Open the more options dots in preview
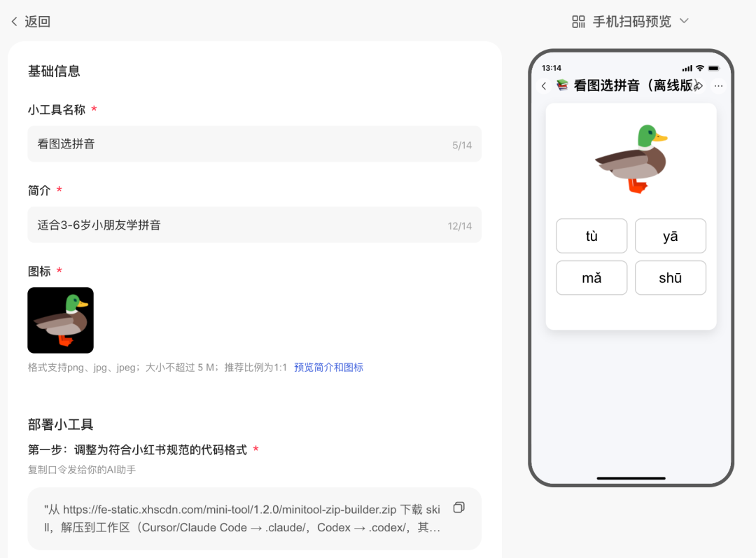The width and height of the screenshot is (756, 558). point(718,86)
